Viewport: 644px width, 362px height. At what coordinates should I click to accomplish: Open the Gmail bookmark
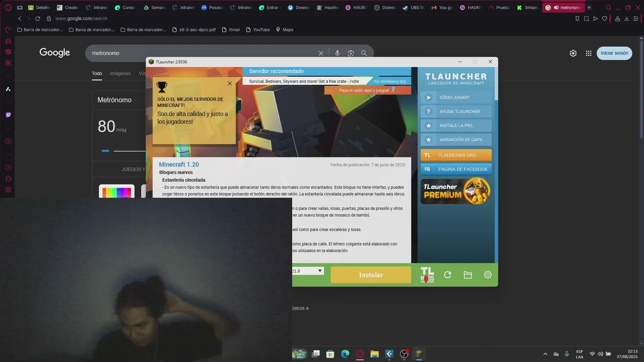pyautogui.click(x=230, y=30)
